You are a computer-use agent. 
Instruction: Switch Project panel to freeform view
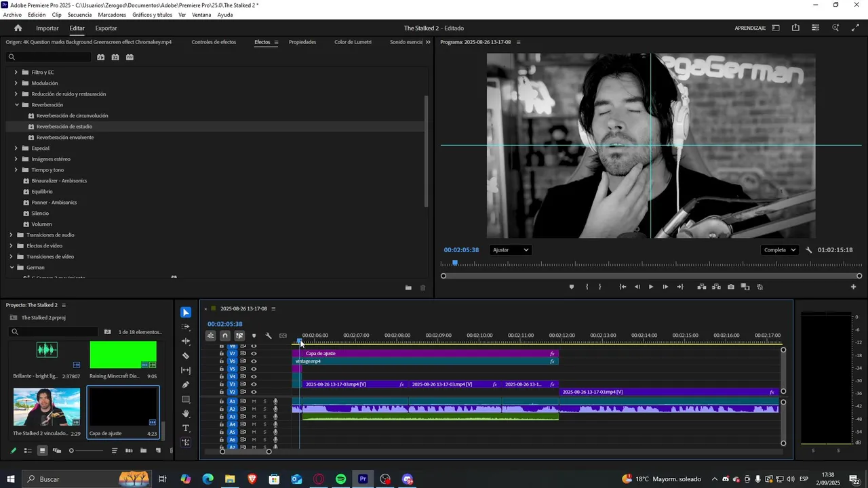57,451
